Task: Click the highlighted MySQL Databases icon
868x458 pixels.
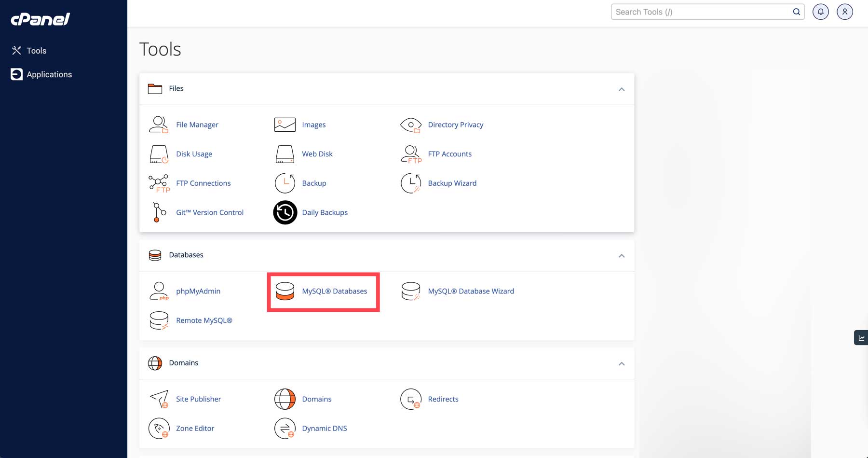Action: [x=285, y=291]
